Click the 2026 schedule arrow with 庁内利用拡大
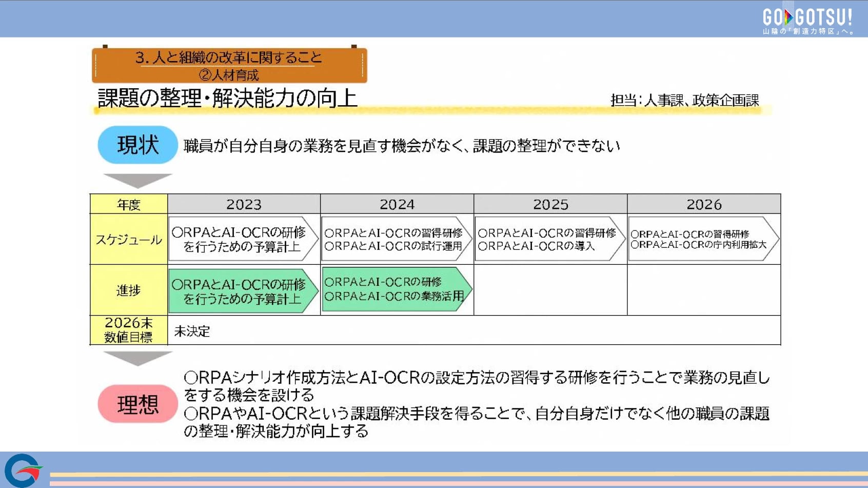 702,239
